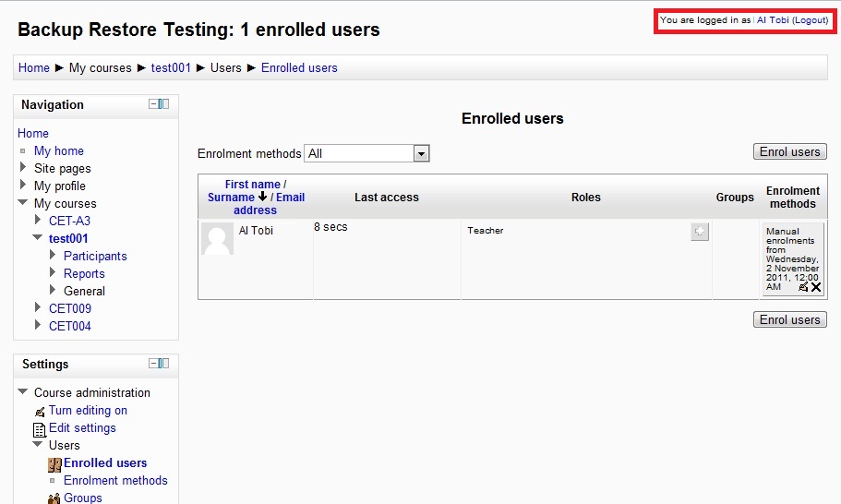Open the Enrolment methods dropdown

pos(366,153)
